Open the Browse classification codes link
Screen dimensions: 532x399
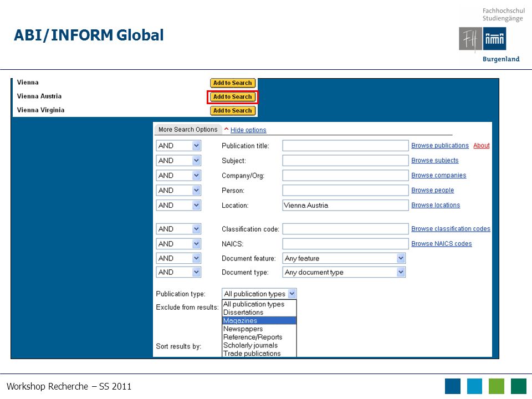[x=451, y=229]
